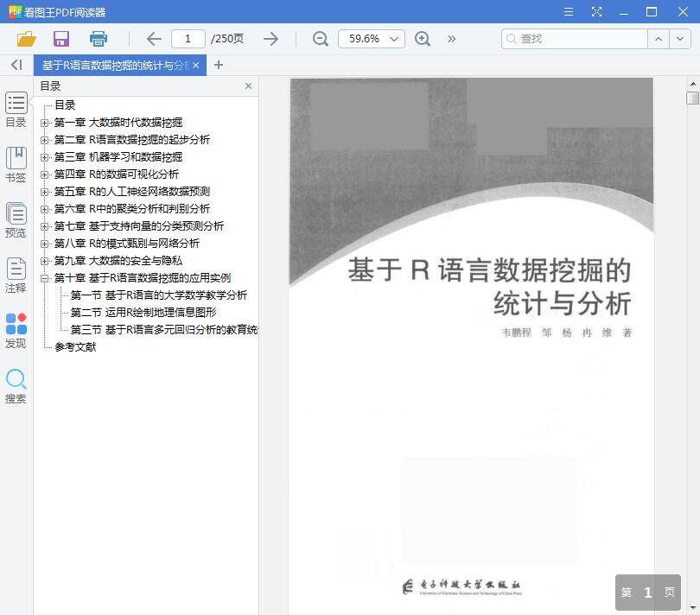The width and height of the screenshot is (700, 615).
Task: Go to previous page arrow
Action: (x=154, y=39)
